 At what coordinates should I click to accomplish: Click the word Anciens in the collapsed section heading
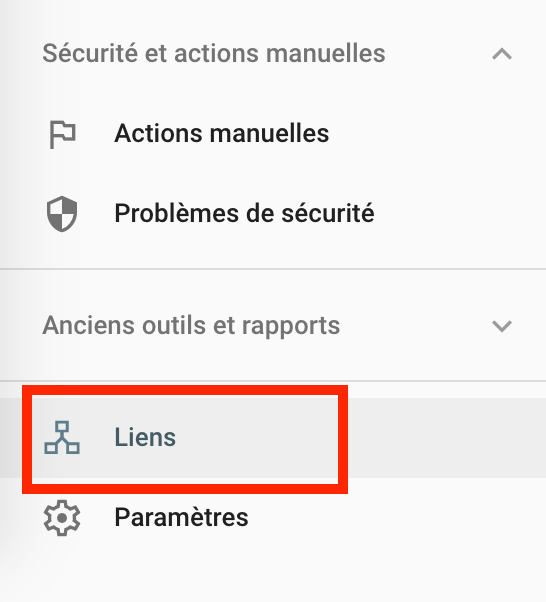[x=89, y=326]
